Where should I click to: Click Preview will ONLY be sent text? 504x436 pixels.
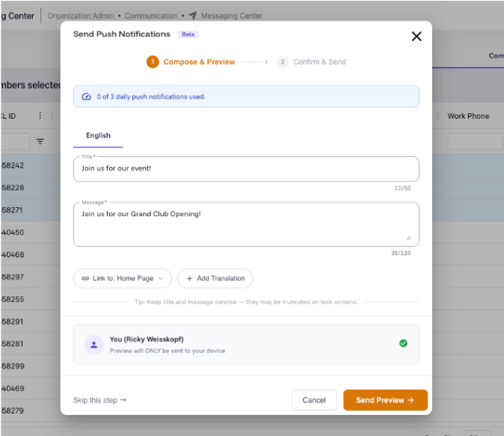click(x=168, y=351)
